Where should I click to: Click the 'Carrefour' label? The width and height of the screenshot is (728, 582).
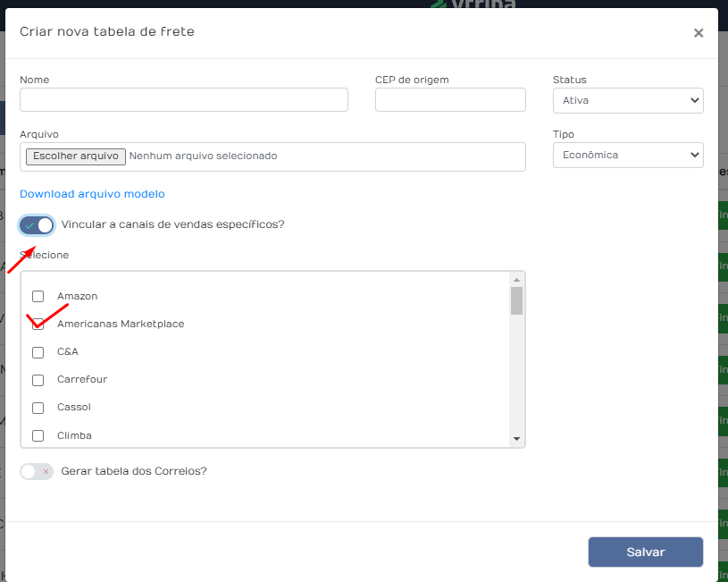tap(82, 379)
